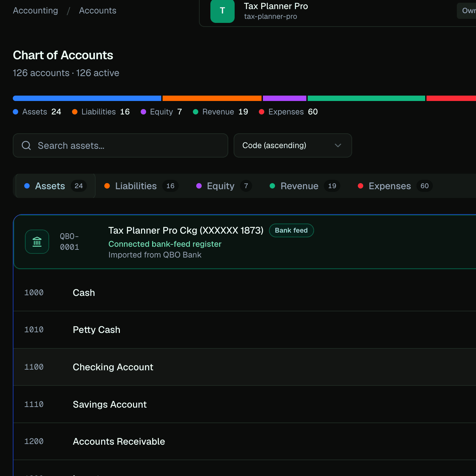Image resolution: width=476 pixels, height=476 pixels.
Task: Open the 1110 Savings Account row
Action: [x=244, y=404]
